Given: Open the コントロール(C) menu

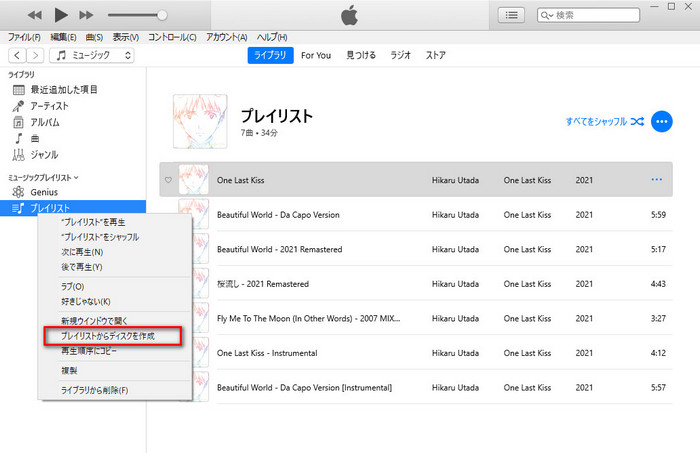Looking at the screenshot, I should [x=172, y=37].
